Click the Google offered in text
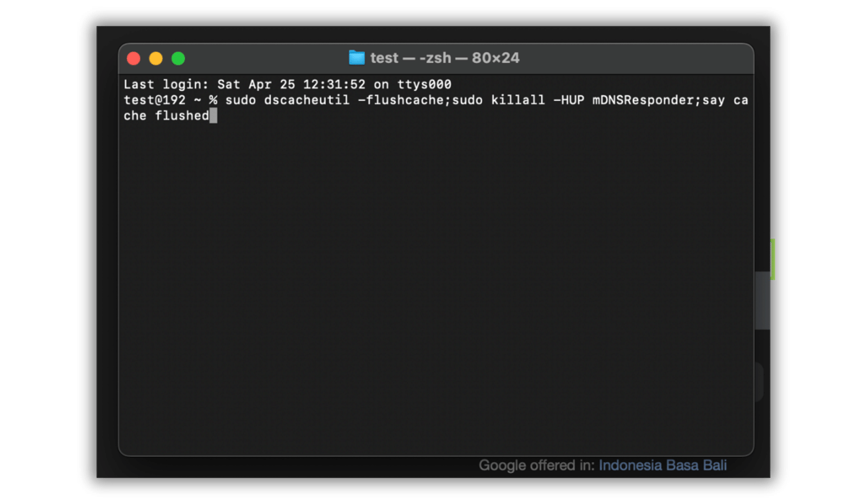The image size is (867, 504). click(538, 465)
